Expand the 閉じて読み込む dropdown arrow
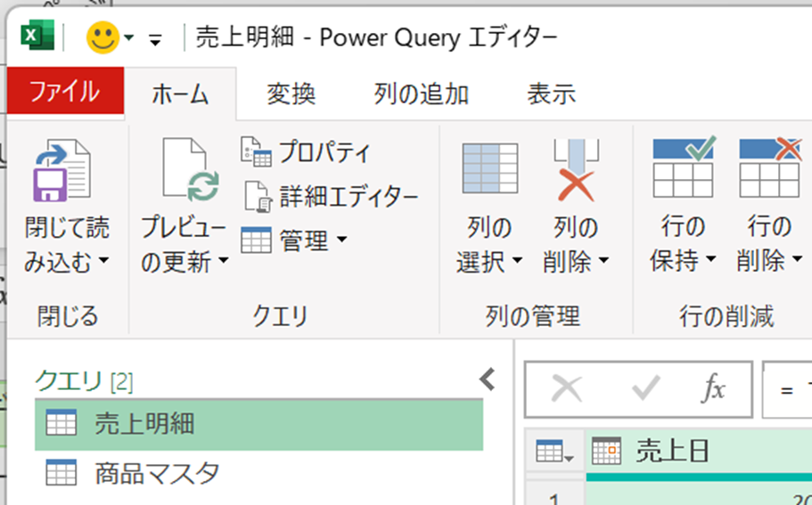Screen dimensions: 812x505 coord(103,260)
